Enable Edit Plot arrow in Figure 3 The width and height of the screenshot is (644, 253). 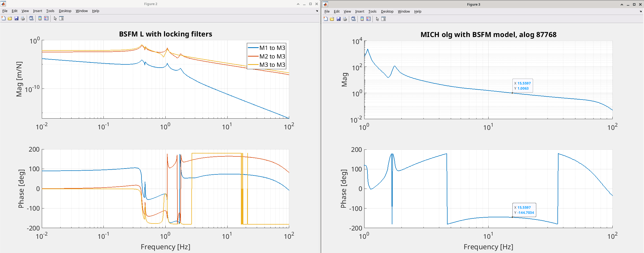pyautogui.click(x=377, y=19)
